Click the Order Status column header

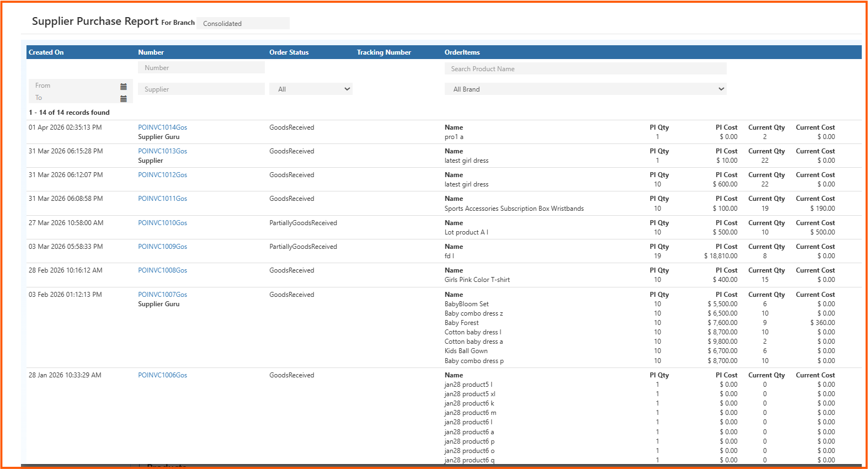pos(289,52)
